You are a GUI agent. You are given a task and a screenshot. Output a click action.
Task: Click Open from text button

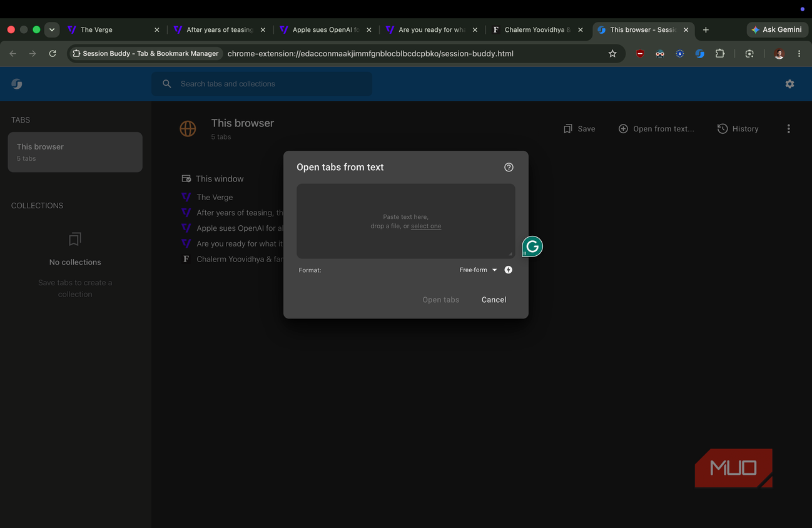point(656,129)
